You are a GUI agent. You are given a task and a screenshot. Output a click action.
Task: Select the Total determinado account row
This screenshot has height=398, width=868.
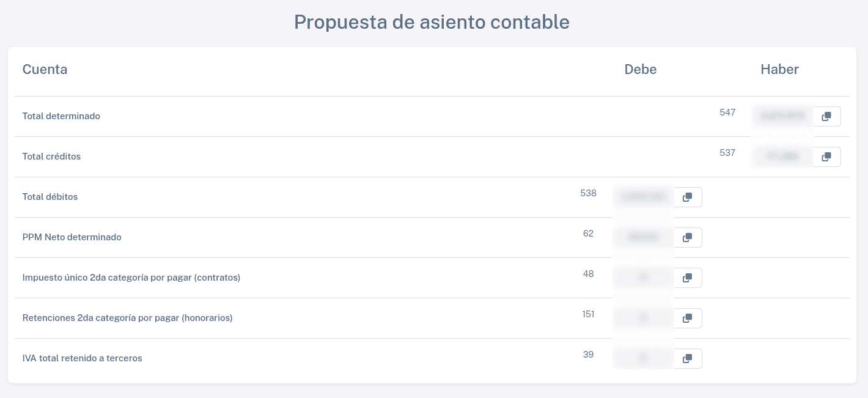(x=61, y=116)
